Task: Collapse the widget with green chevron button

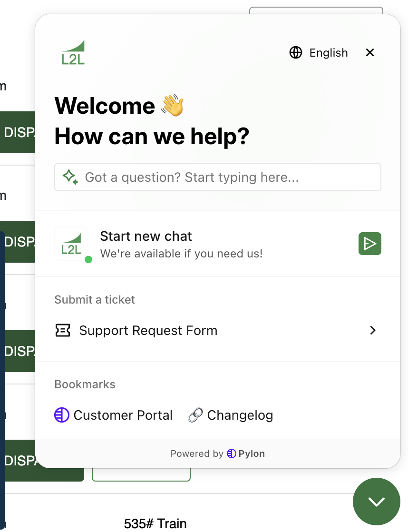Action: 377,502
